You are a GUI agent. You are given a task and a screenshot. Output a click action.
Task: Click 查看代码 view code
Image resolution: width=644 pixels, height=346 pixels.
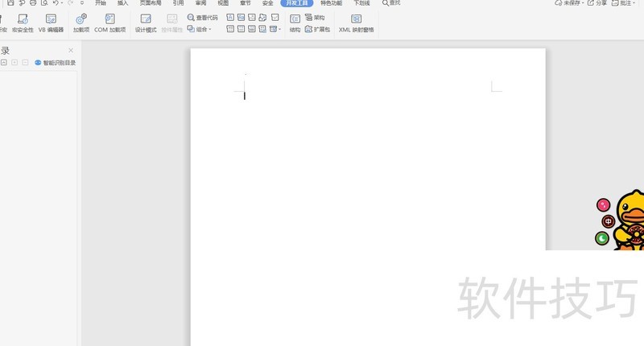coord(202,17)
